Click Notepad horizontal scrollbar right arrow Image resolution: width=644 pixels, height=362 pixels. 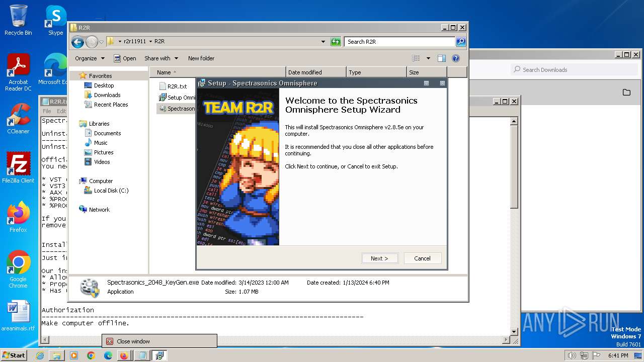pos(506,340)
